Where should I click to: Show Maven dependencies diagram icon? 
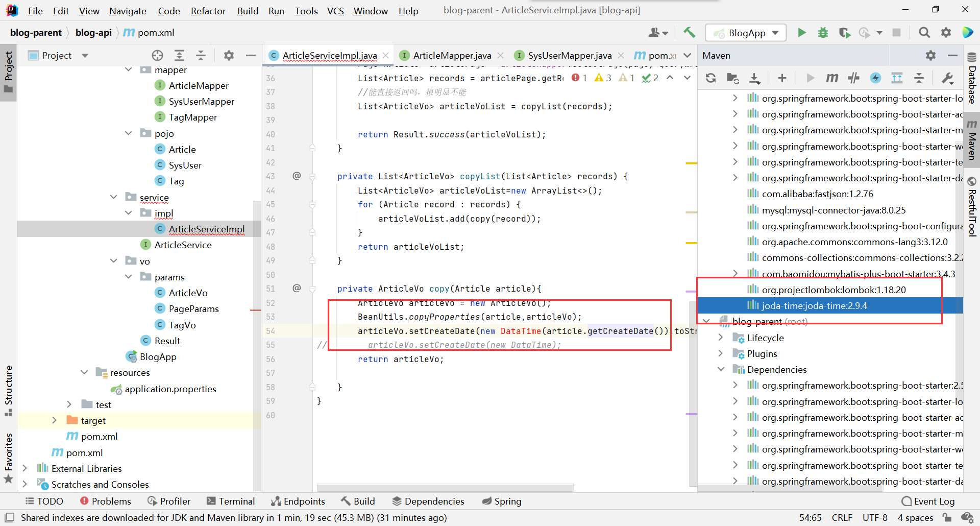point(897,78)
